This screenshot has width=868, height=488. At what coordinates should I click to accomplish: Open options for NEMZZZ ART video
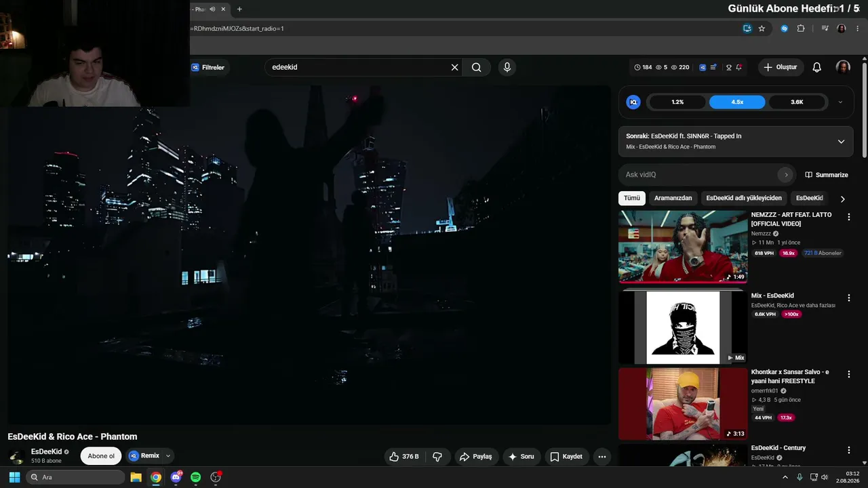[x=848, y=217]
